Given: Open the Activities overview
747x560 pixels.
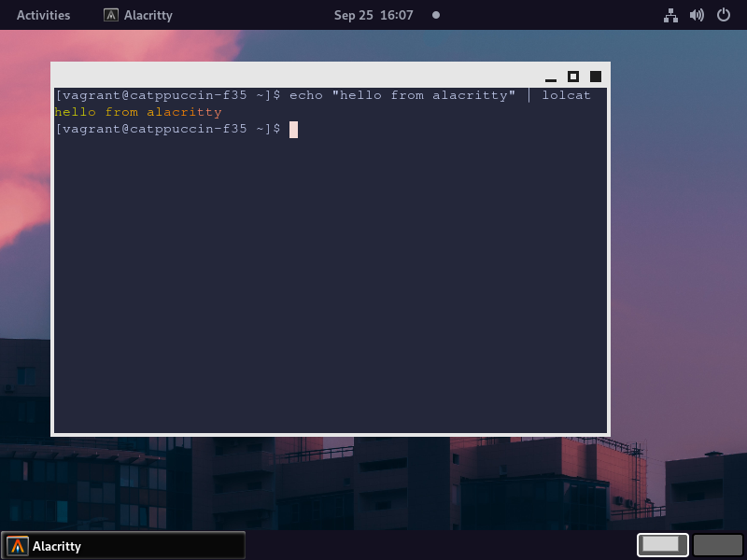Looking at the screenshot, I should [43, 15].
